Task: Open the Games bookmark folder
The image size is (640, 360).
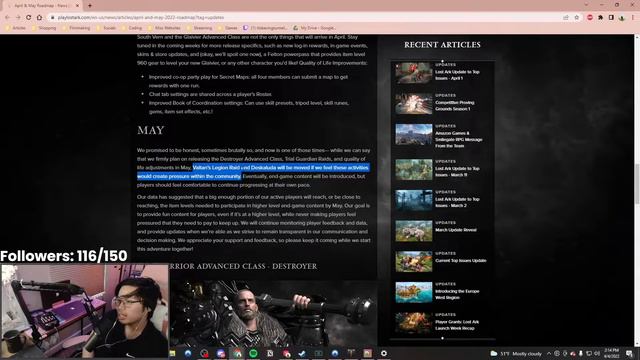Action: (x=228, y=28)
